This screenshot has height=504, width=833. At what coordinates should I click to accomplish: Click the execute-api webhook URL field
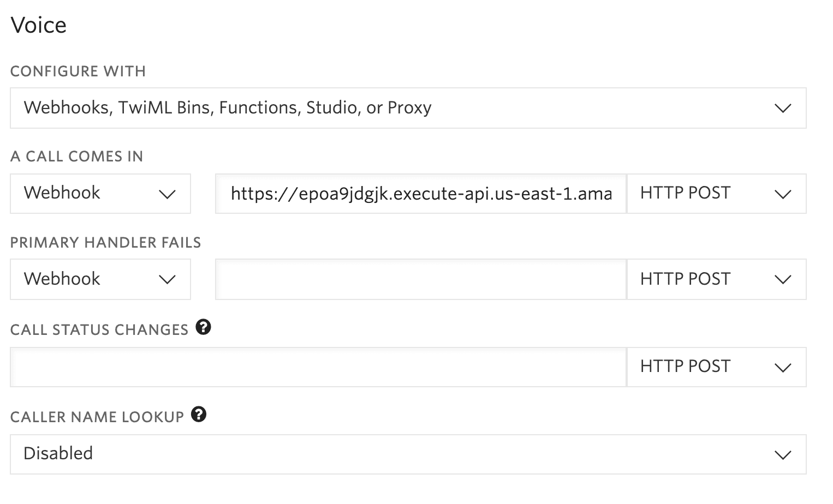[421, 194]
